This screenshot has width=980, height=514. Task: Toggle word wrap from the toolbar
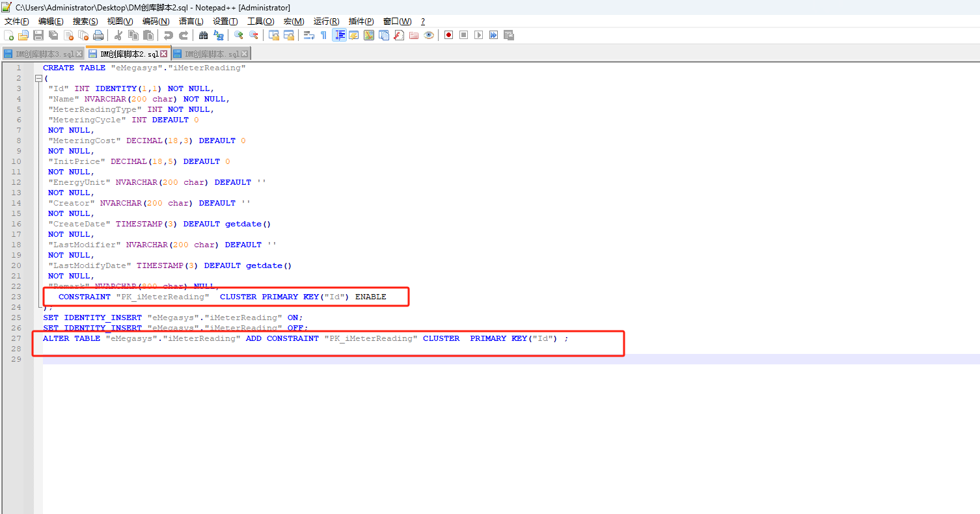tap(309, 35)
